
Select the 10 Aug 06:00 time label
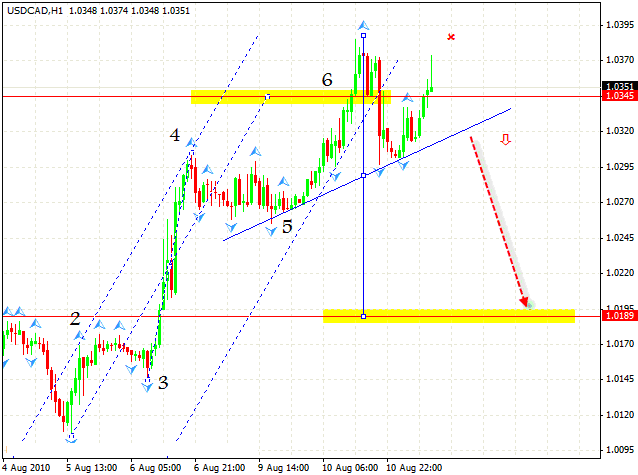pyautogui.click(x=350, y=468)
